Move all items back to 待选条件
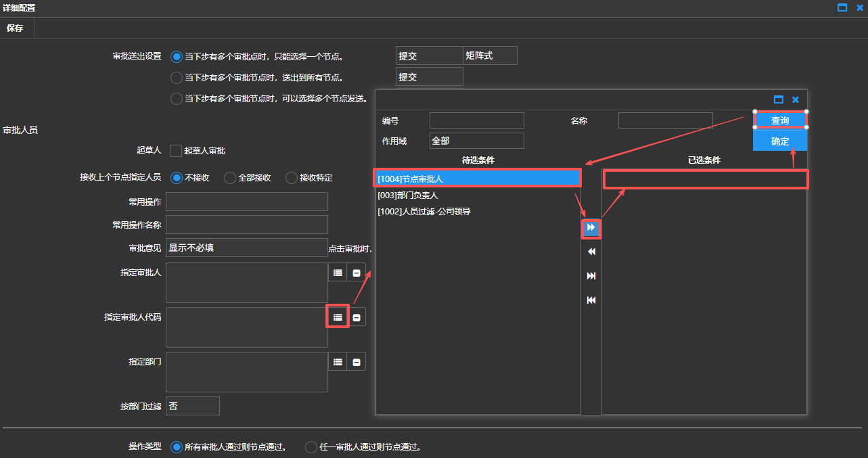Image resolution: width=868 pixels, height=458 pixels. (x=591, y=300)
